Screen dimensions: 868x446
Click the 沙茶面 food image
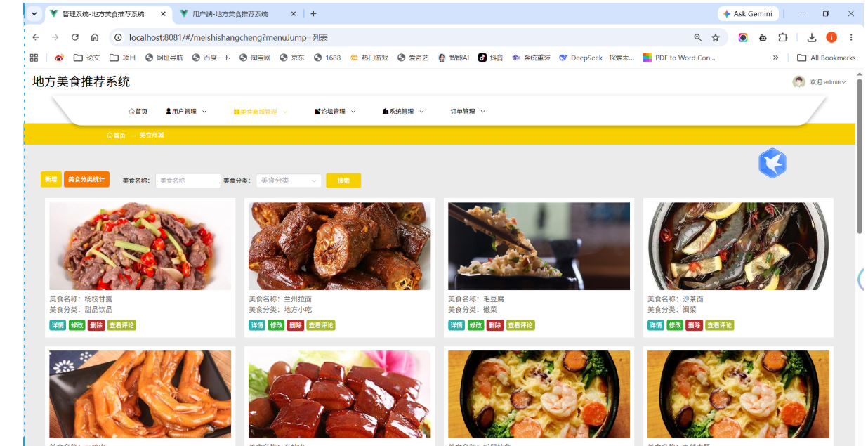[738, 246]
